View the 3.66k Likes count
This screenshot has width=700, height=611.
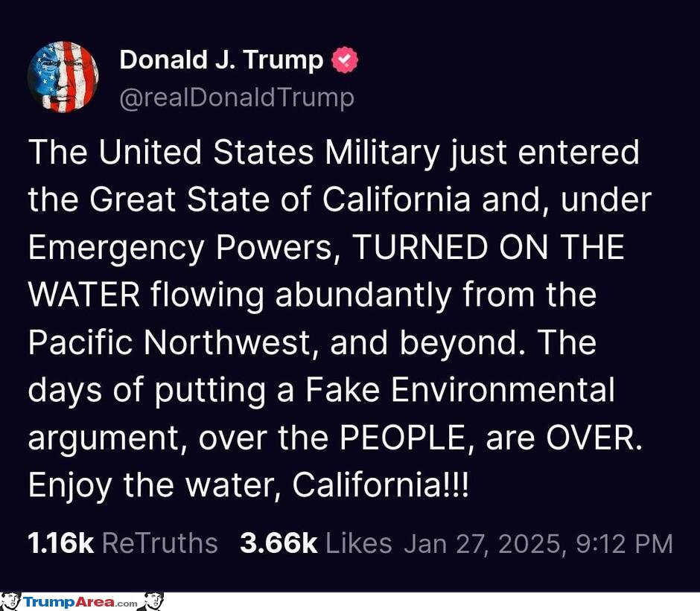coord(279,543)
